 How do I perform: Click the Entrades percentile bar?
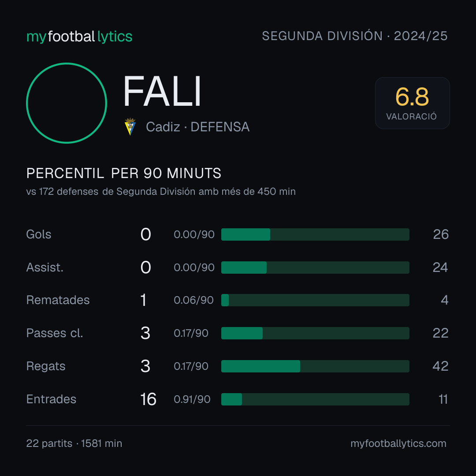315,399
